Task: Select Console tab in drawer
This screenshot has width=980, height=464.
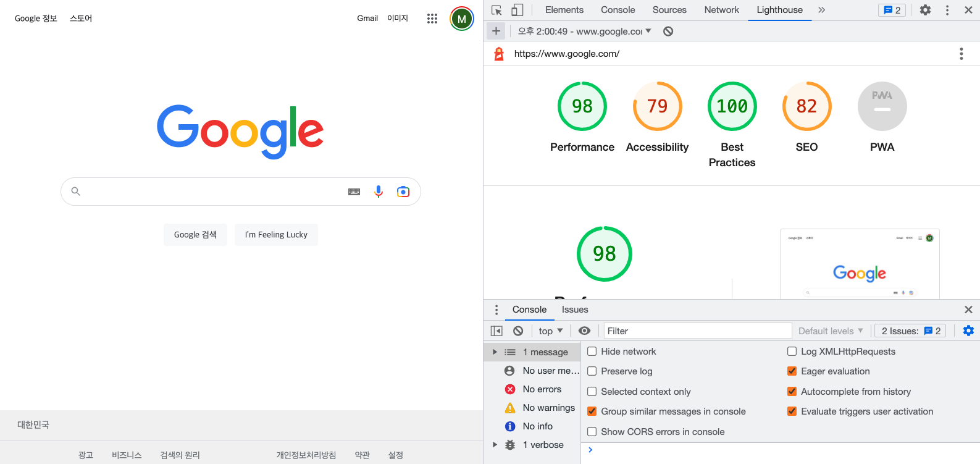Action: pos(529,310)
